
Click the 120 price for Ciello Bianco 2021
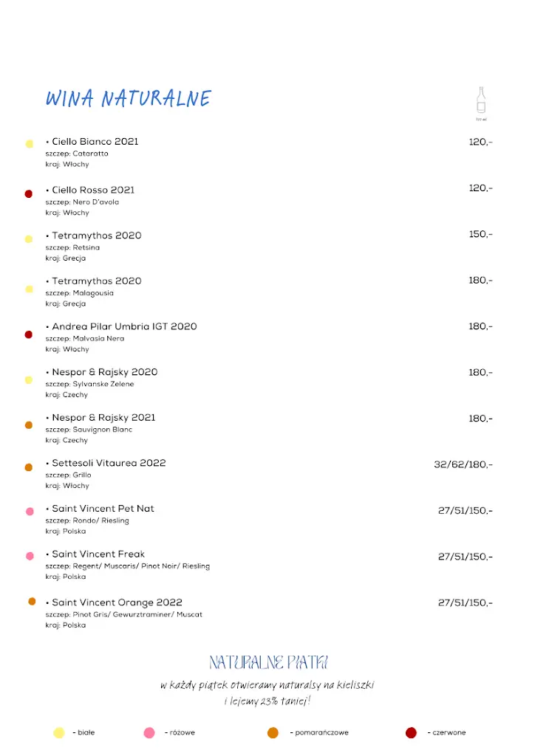[480, 142]
